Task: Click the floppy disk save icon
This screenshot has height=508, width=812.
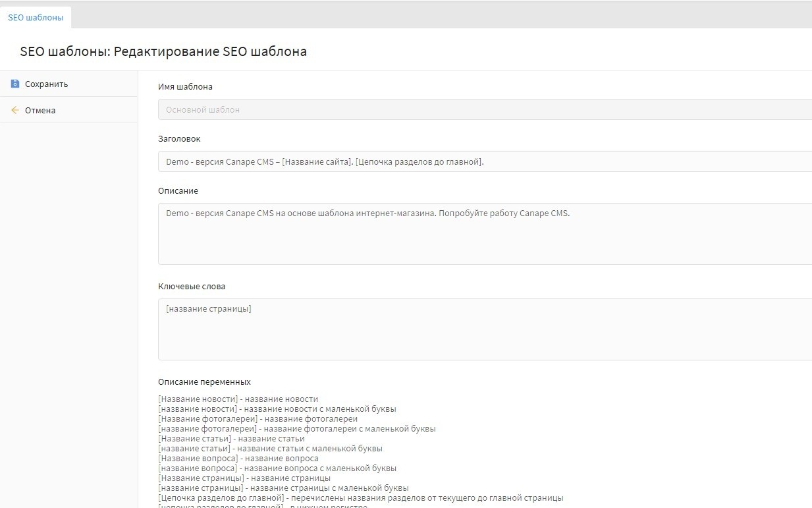Action: pos(15,84)
